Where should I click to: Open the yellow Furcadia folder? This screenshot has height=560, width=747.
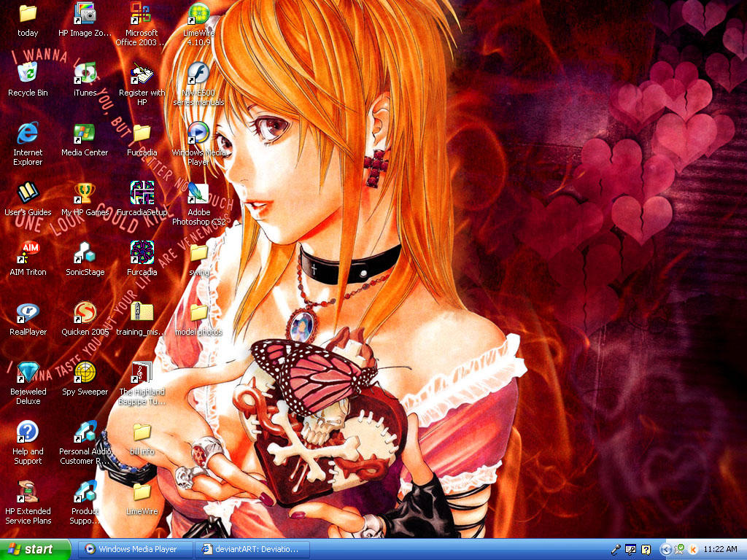coord(142,133)
